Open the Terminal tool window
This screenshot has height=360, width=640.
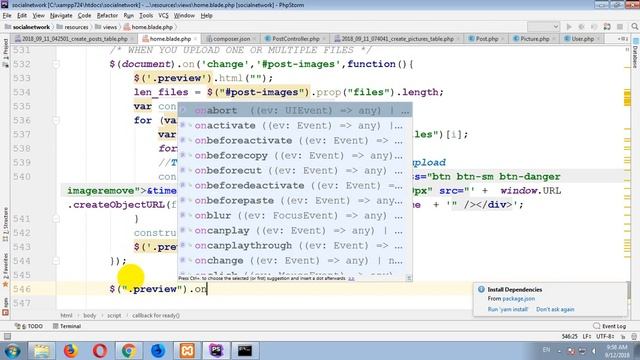[x=67, y=326]
